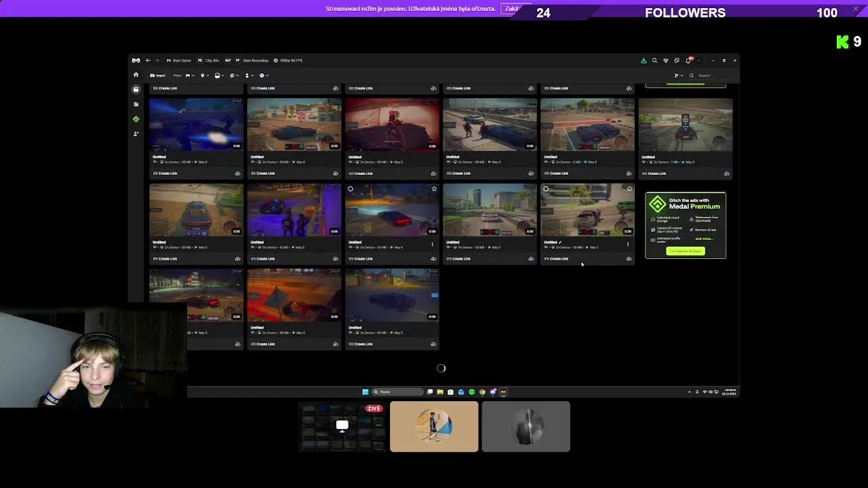Open three-dot menu on red car night clip

click(x=433, y=244)
